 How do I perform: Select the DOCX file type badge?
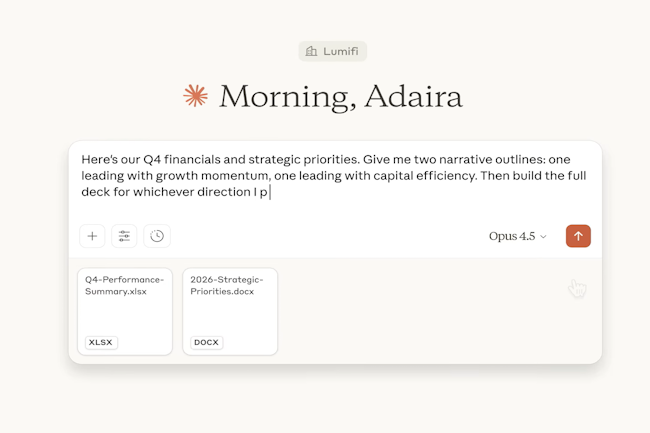click(206, 342)
